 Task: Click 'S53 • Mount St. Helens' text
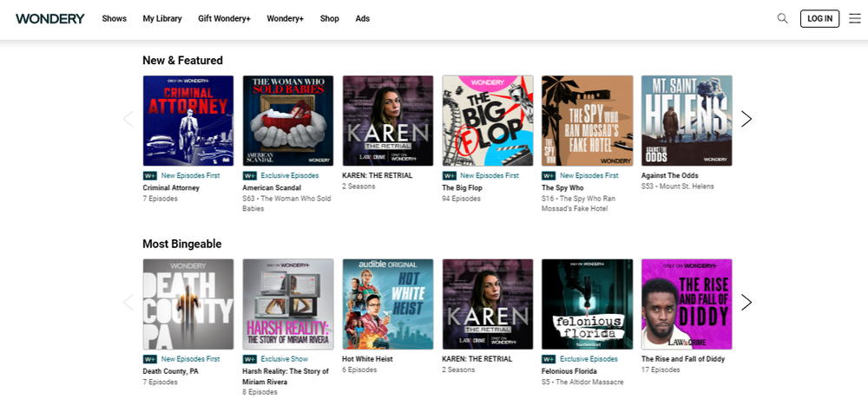coord(678,186)
